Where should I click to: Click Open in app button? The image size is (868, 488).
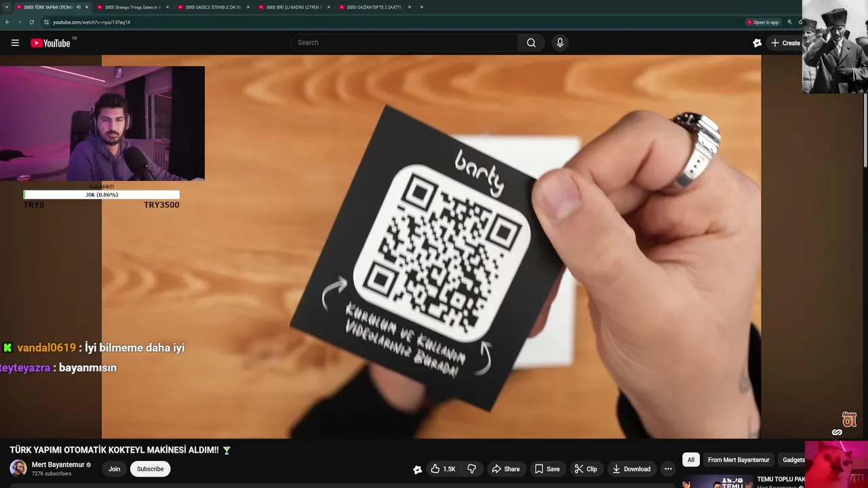pyautogui.click(x=763, y=22)
